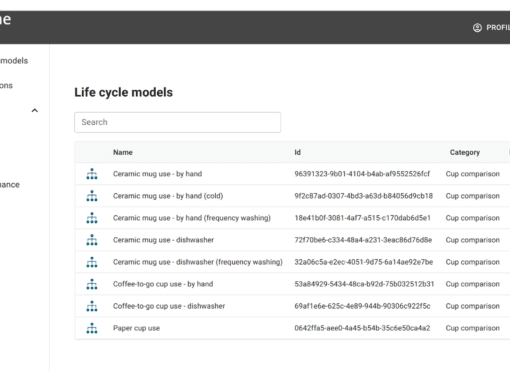Click model icon for by hand (frequency washing) row
Viewport: 510px width, 382px height.
[x=92, y=218]
